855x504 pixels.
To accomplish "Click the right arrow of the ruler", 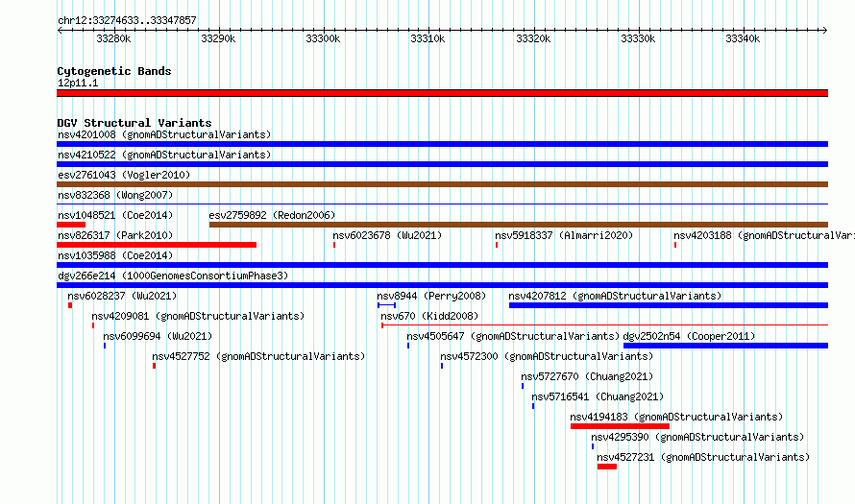I will point(825,30).
